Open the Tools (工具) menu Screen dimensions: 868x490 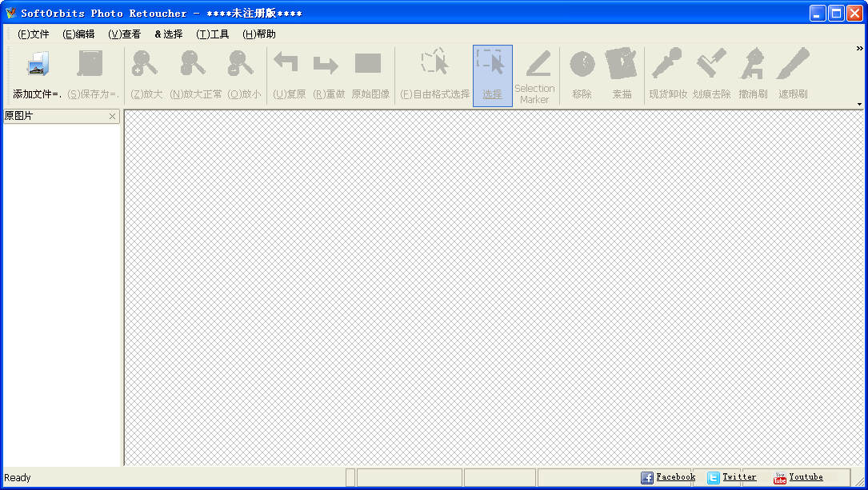click(x=213, y=34)
